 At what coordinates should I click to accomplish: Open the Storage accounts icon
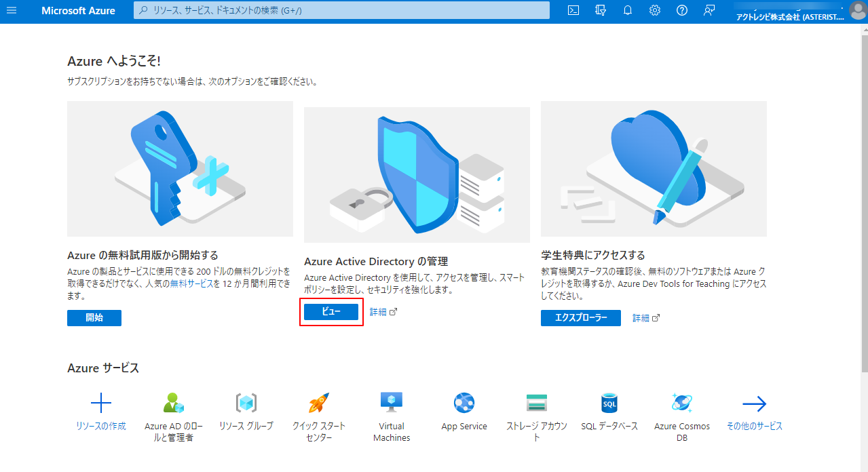(537, 404)
